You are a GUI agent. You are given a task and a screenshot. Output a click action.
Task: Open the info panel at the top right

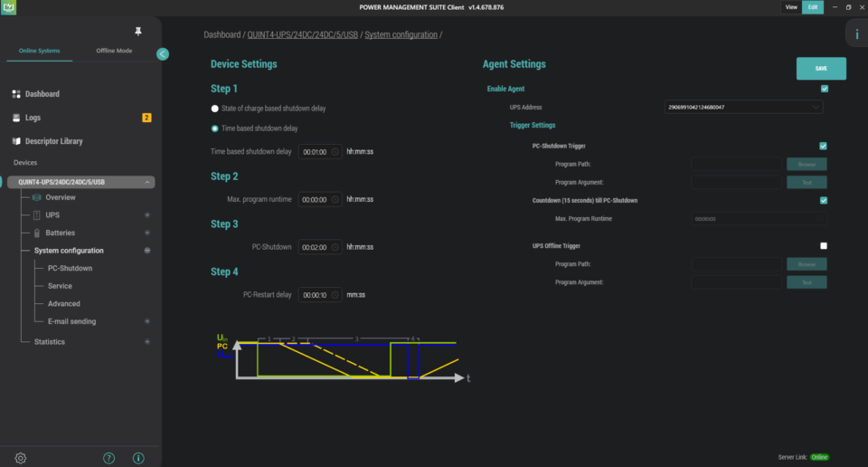[x=857, y=34]
